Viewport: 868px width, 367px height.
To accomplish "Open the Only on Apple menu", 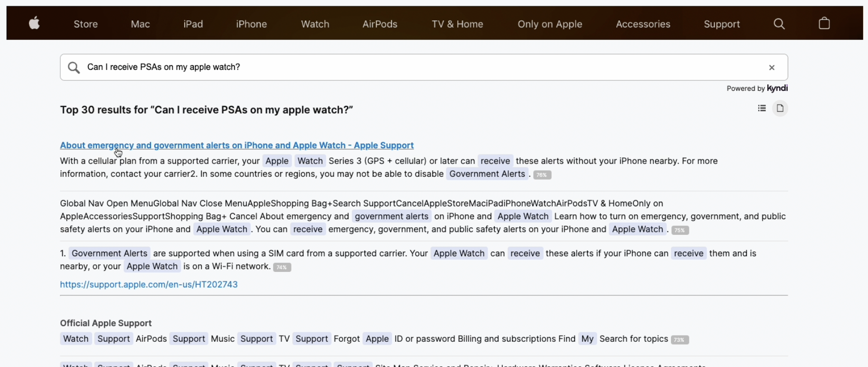I will click(x=550, y=24).
